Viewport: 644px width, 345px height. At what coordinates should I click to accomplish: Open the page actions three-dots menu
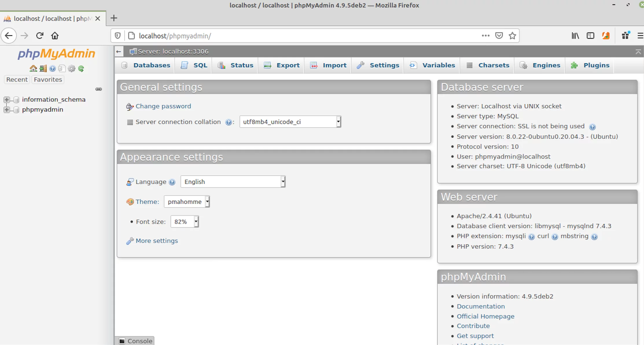point(485,36)
